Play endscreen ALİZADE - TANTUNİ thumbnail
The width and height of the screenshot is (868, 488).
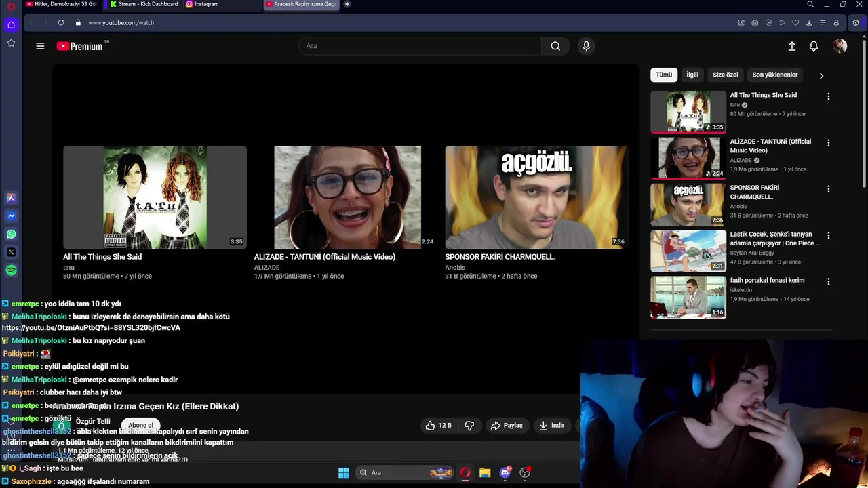pos(347,197)
